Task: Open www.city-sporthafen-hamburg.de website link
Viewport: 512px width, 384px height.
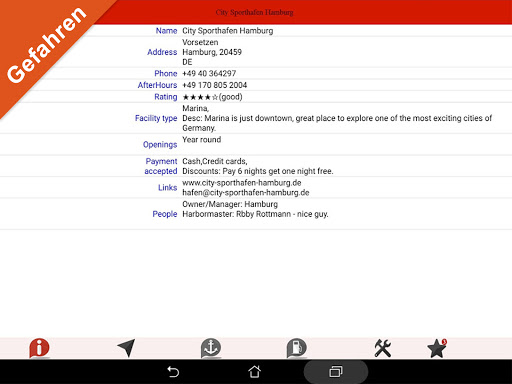Action: (242, 183)
